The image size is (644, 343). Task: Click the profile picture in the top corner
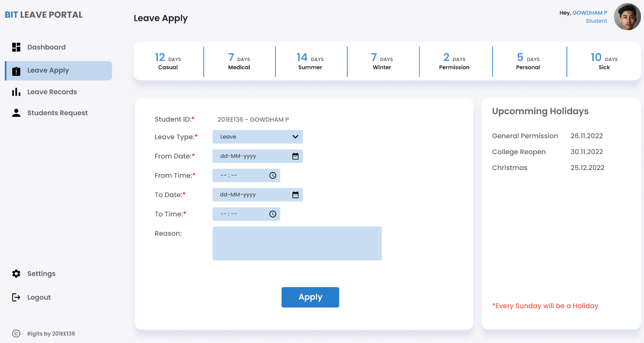[627, 16]
